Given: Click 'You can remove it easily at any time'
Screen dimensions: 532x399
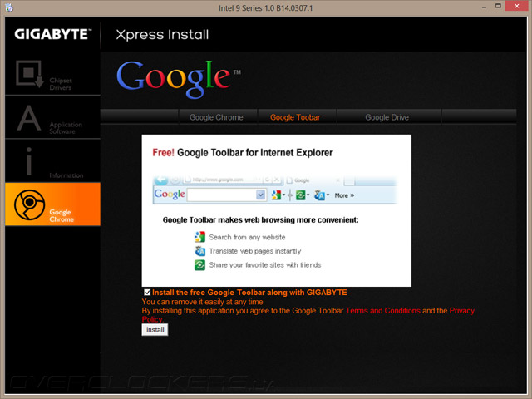Looking at the screenshot, I should click(x=203, y=302).
